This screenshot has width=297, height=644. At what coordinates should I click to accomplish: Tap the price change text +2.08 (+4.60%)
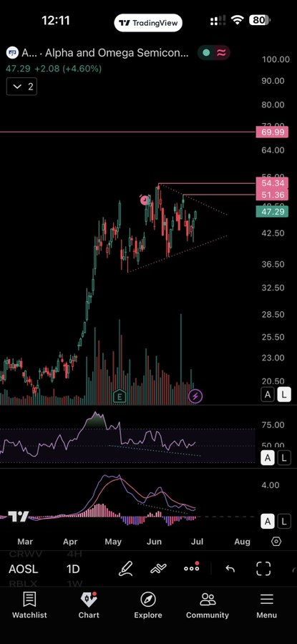click(68, 69)
